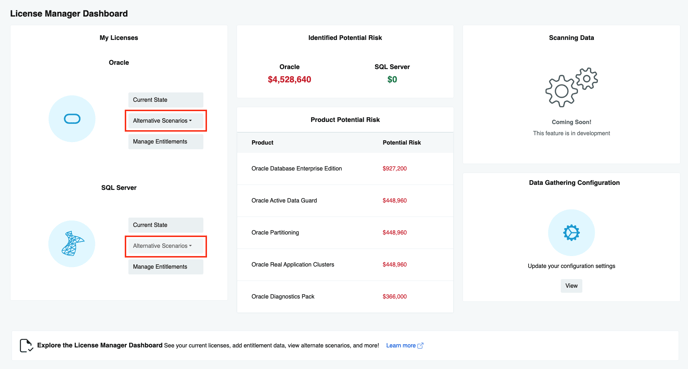
Task: Follow the Learn more link
Action: 401,346
